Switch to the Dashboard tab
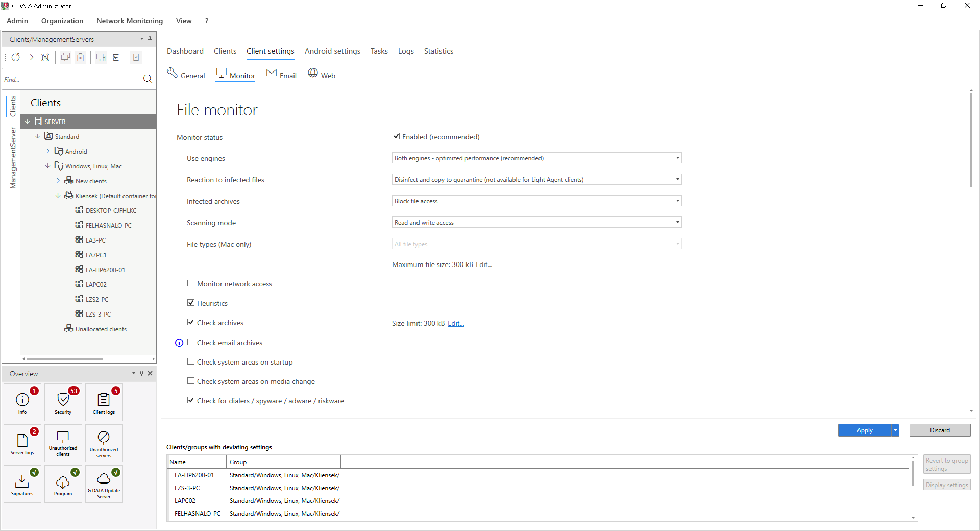 tap(185, 51)
